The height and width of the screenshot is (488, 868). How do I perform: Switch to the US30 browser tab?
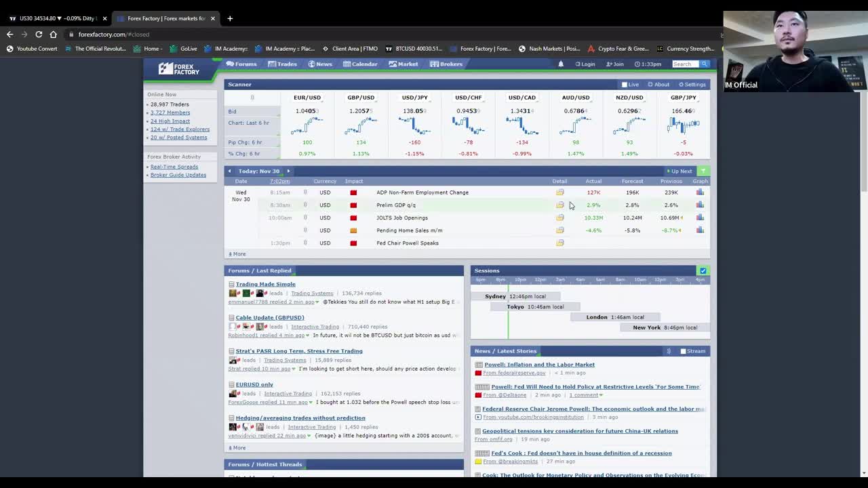58,18
